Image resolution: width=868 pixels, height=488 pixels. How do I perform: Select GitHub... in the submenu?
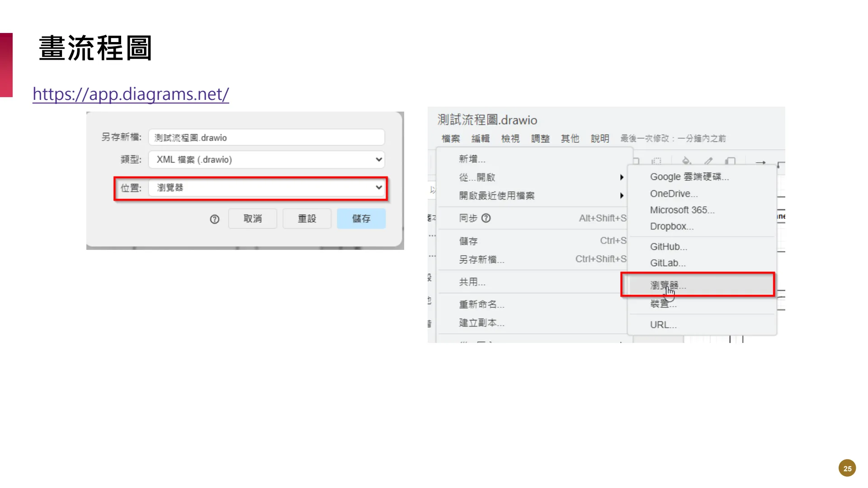(x=702, y=247)
